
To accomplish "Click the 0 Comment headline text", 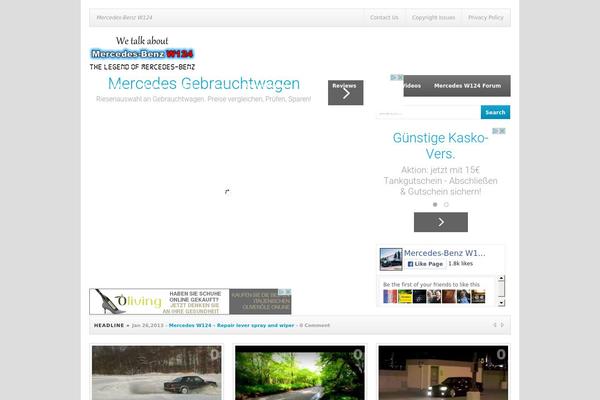I will tap(315, 325).
